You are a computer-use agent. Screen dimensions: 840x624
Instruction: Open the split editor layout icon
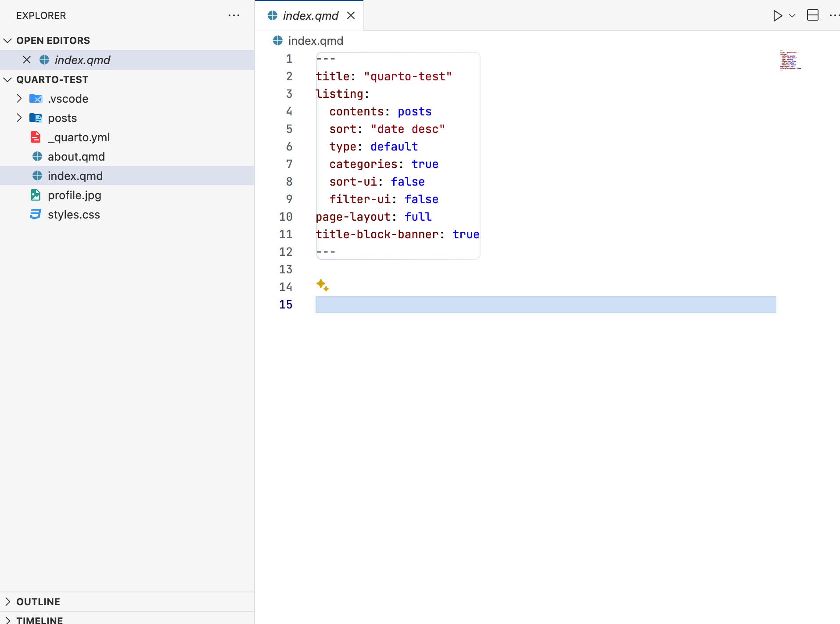[812, 15]
